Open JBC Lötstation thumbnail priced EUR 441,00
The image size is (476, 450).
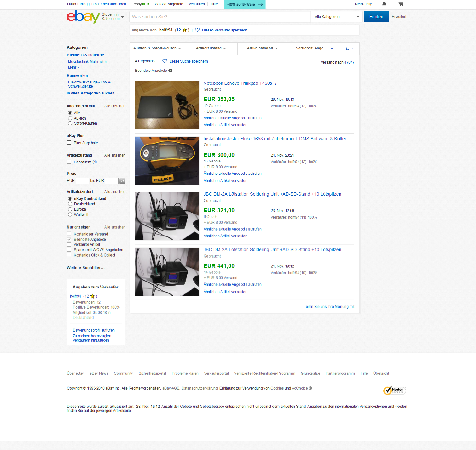coord(167,272)
